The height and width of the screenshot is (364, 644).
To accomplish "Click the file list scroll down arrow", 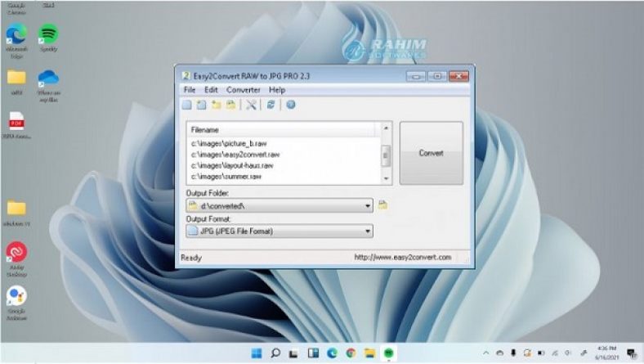I will pyautogui.click(x=386, y=178).
